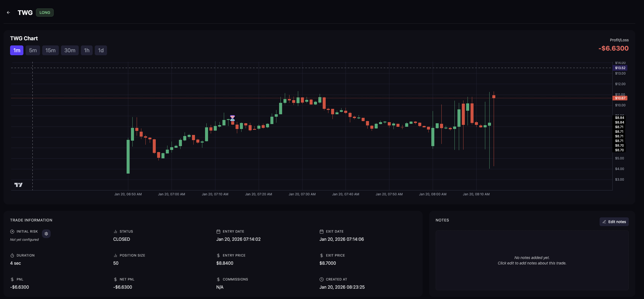The image size is (644, 299).
Task: Click the hourglass trade marker on the chart
Action: 232,118
